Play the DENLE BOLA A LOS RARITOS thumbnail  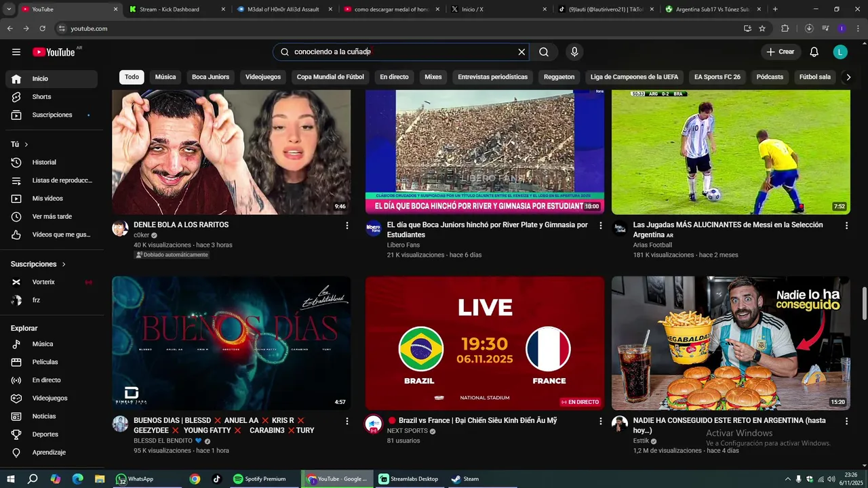pos(231,152)
